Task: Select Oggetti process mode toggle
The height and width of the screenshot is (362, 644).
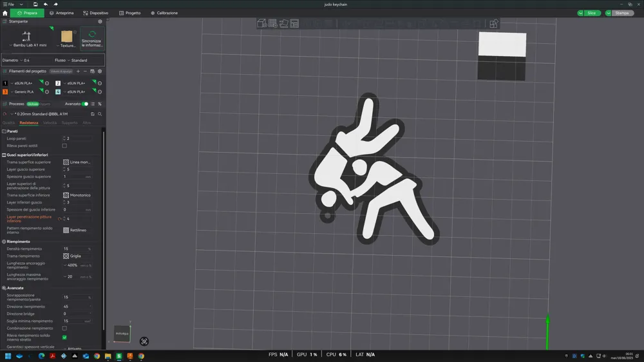Action: point(45,104)
